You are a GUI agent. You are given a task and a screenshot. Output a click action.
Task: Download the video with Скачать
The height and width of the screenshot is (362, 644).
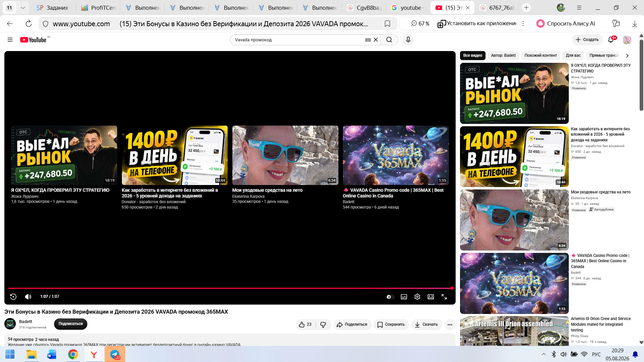click(426, 324)
